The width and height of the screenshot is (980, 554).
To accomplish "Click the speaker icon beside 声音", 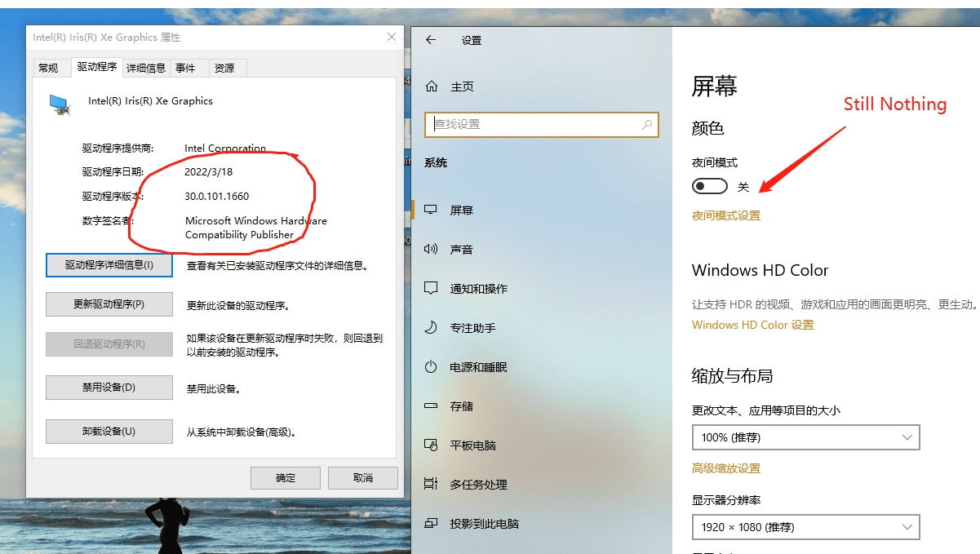I will coord(432,249).
